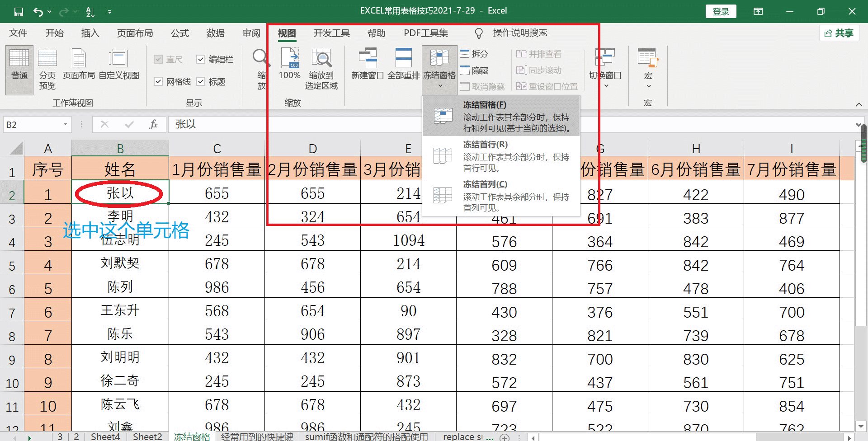868x441 pixels.
Task: Switch to 经常用到的快捷键 sheet tab
Action: [257, 436]
